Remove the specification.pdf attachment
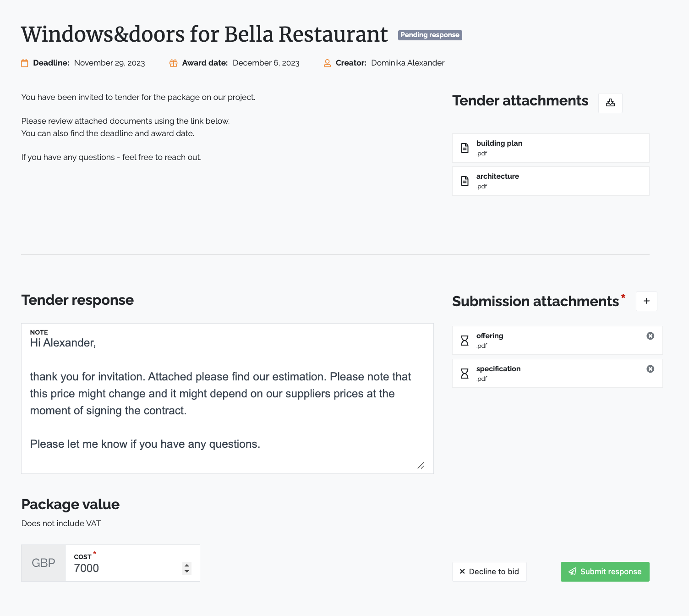Screen dimensions: 689x616 (650, 369)
